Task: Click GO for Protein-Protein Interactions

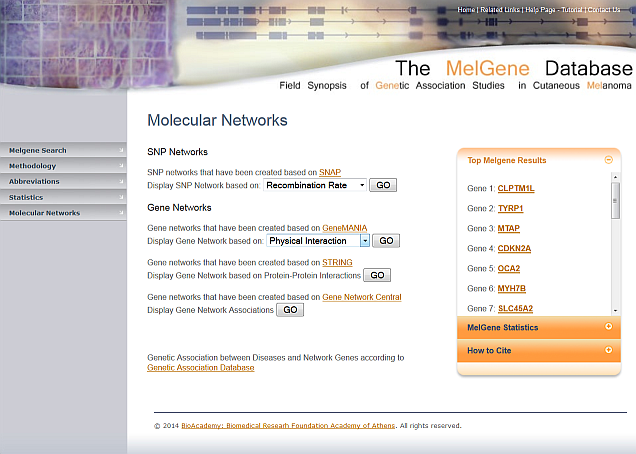Action: coord(377,275)
